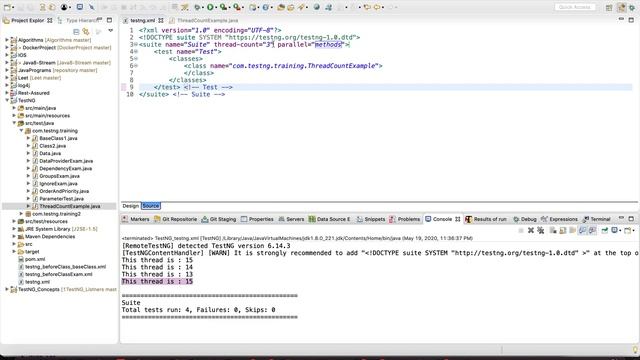Image resolution: width=640 pixels, height=360 pixels.
Task: Toggle Show Console When Standard Out Changes
Action: [582, 231]
